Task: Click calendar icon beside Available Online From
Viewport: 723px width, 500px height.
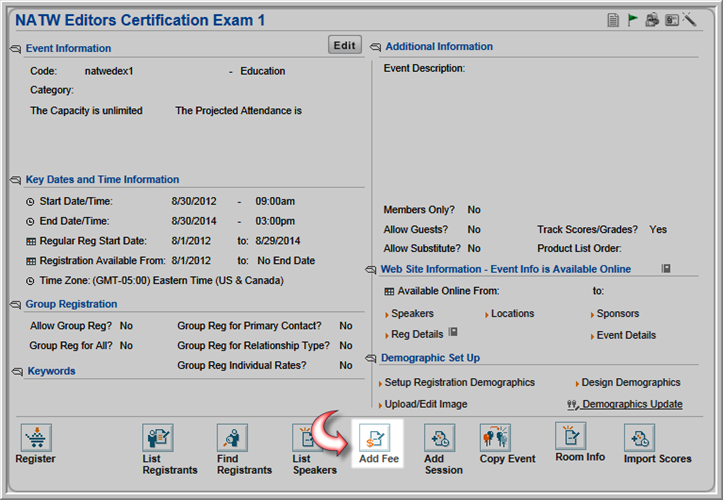Action: [x=389, y=292]
